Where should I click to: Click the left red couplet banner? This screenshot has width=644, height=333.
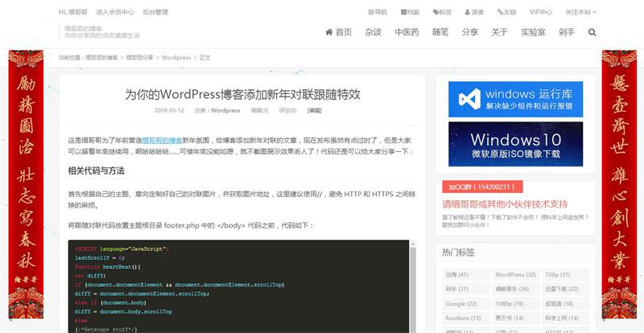[26, 184]
